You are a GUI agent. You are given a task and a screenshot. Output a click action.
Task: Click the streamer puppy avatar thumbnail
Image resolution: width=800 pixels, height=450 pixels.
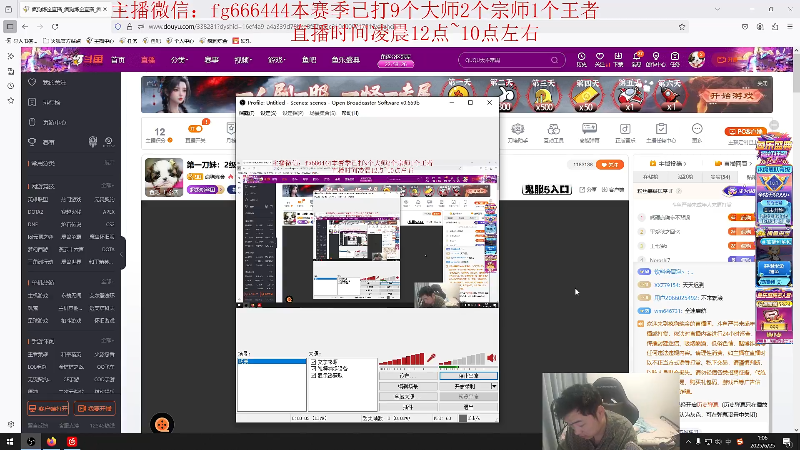(164, 177)
